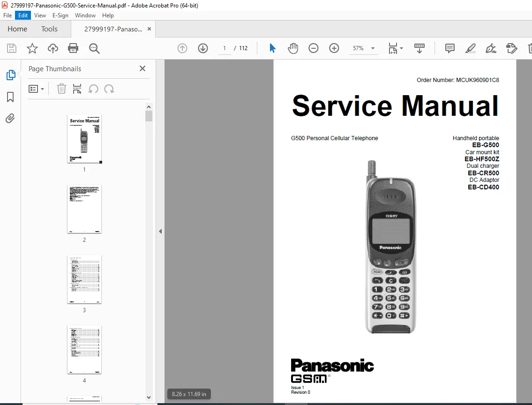Image resolution: width=532 pixels, height=405 pixels.
Task: Open thumbnails options dropdown menu
Action: [36, 89]
